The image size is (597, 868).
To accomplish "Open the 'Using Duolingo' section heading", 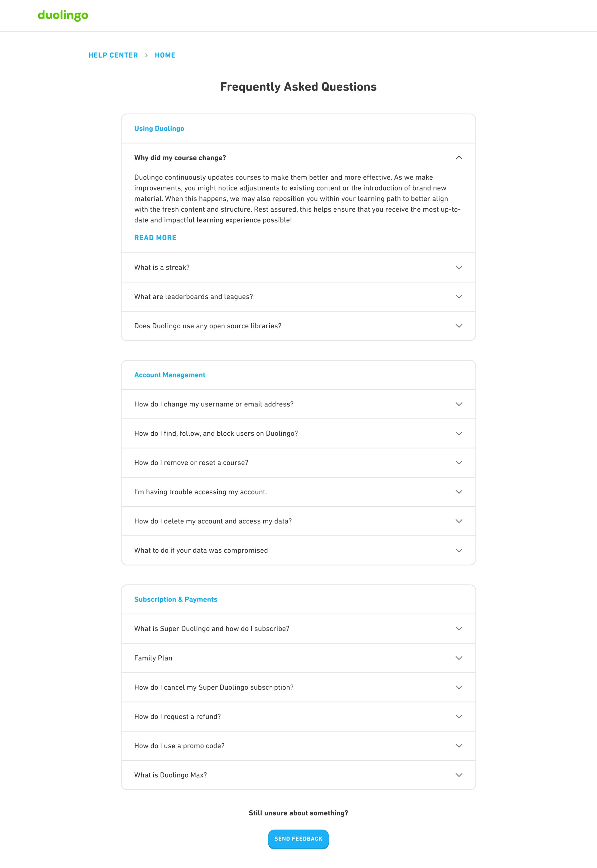I will coord(159,129).
